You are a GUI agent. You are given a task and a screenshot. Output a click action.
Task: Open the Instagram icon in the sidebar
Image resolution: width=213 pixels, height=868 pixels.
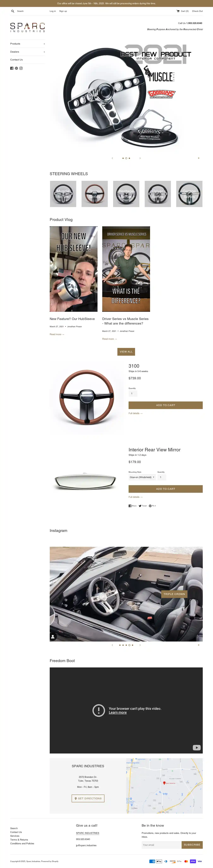point(21,68)
